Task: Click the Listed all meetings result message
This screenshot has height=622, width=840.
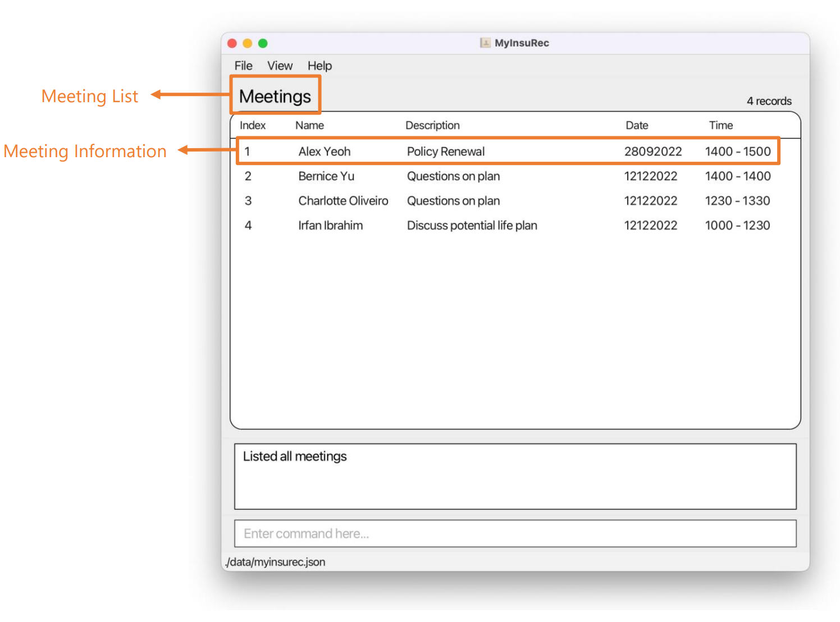Action: (x=295, y=456)
